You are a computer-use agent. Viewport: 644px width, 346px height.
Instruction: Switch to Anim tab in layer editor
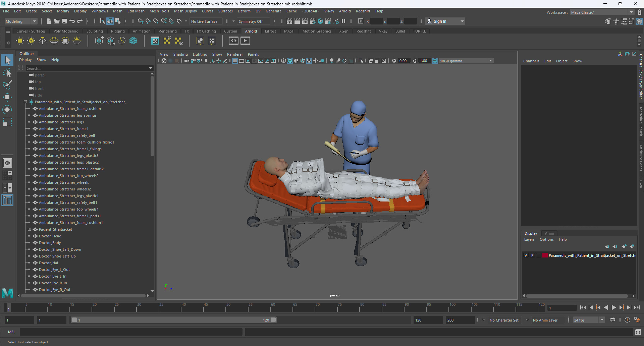tap(549, 233)
